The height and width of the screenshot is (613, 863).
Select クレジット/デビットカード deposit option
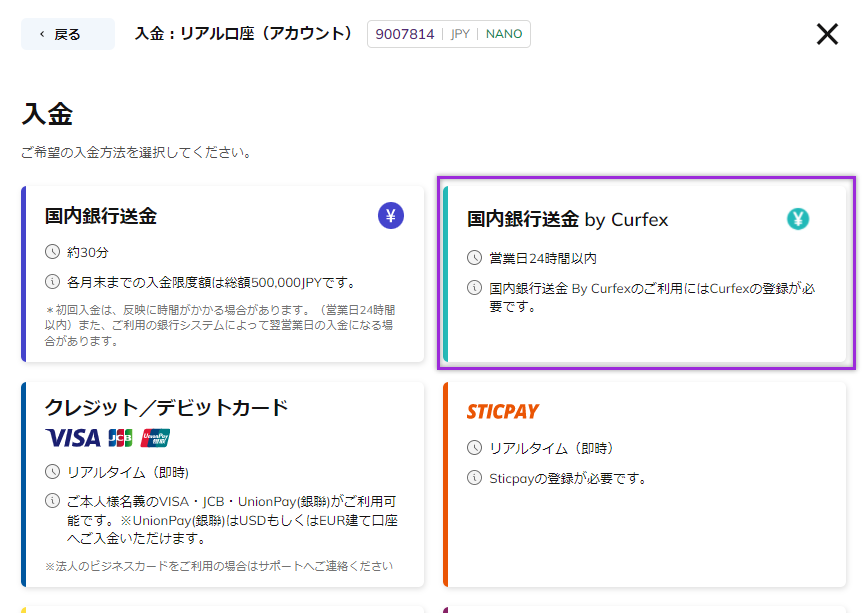(x=223, y=484)
